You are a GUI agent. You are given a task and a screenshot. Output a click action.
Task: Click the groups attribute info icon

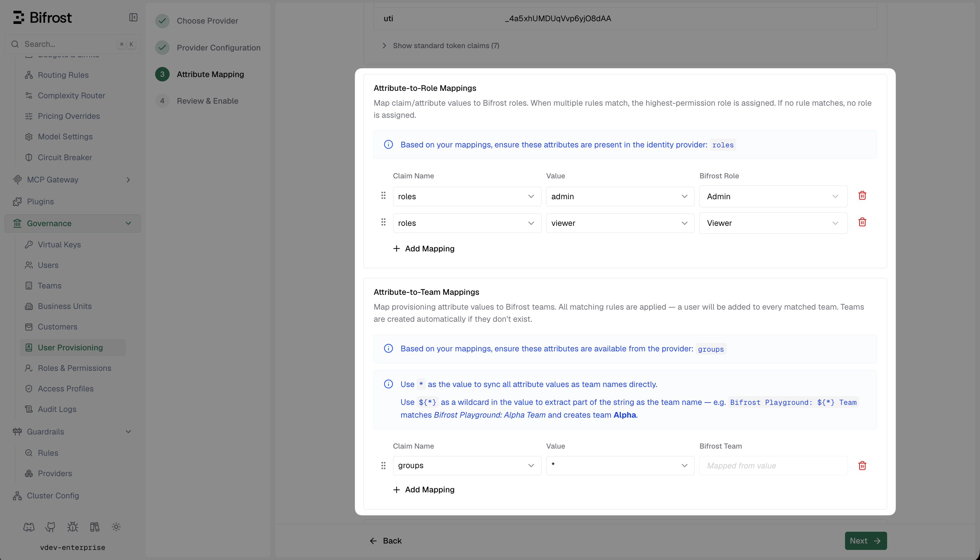pyautogui.click(x=388, y=348)
